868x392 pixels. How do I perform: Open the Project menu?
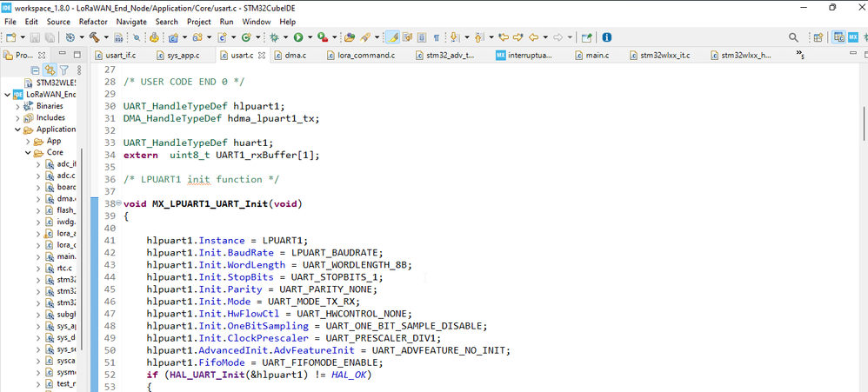pyautogui.click(x=198, y=22)
